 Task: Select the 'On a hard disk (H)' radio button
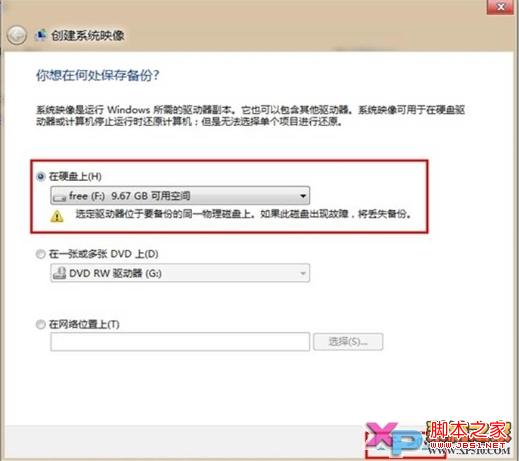41,176
